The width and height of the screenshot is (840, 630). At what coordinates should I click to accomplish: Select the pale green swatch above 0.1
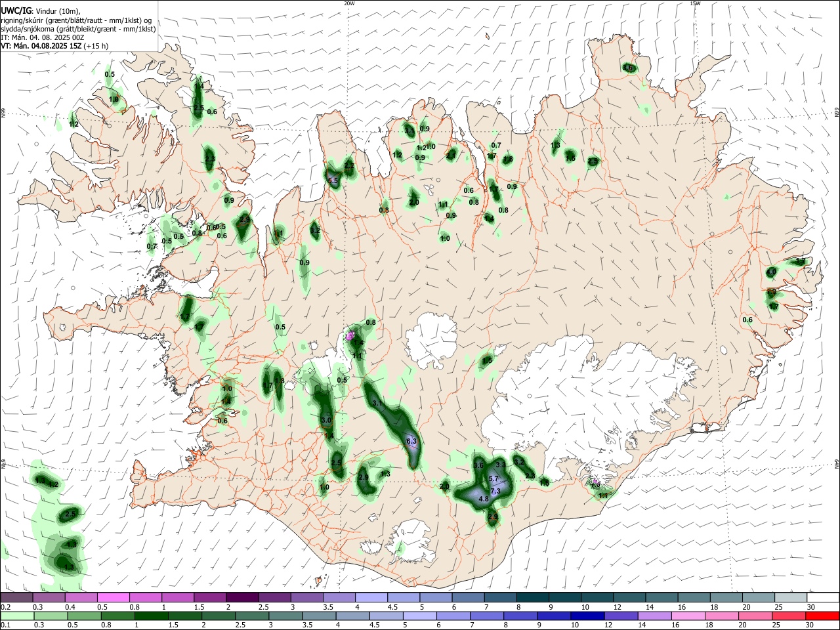pos(16,616)
